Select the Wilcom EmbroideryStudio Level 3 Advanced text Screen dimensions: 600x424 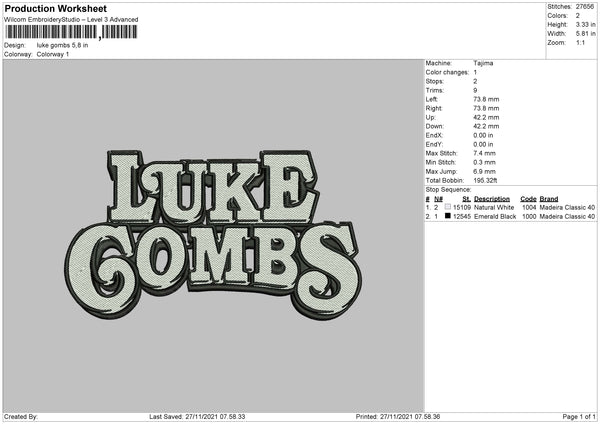click(x=71, y=20)
